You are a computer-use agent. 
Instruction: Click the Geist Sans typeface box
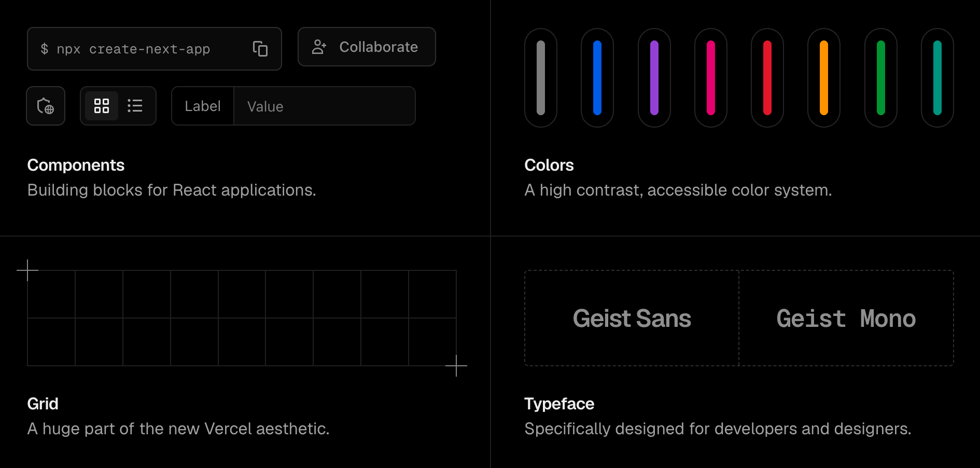(x=632, y=318)
